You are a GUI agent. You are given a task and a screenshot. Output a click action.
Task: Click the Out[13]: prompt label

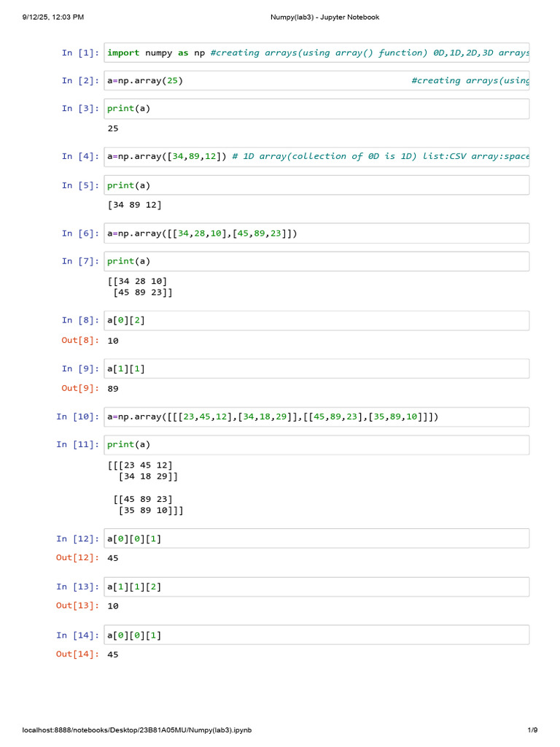click(77, 605)
